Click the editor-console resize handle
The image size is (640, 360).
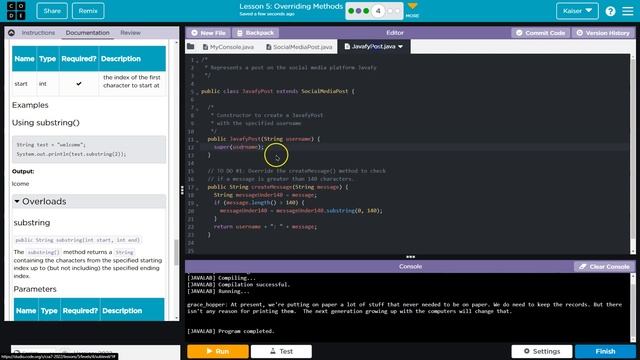pyautogui.click(x=410, y=257)
